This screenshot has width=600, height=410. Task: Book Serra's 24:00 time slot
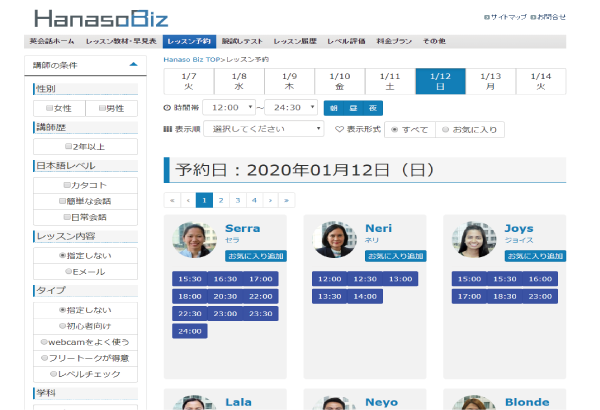tap(190, 331)
